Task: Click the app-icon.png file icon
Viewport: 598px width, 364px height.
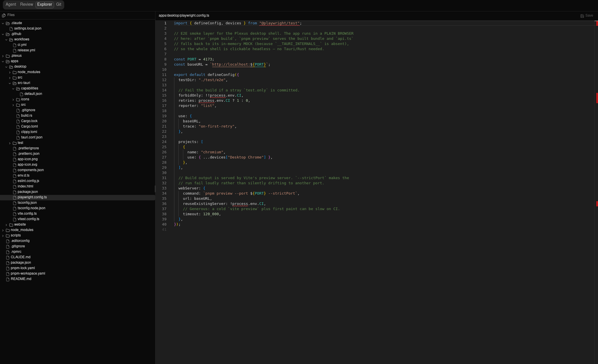Action: click(x=15, y=159)
